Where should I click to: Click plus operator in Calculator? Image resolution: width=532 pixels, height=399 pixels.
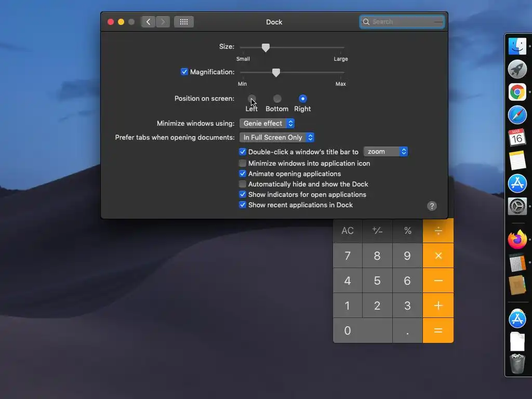(438, 305)
